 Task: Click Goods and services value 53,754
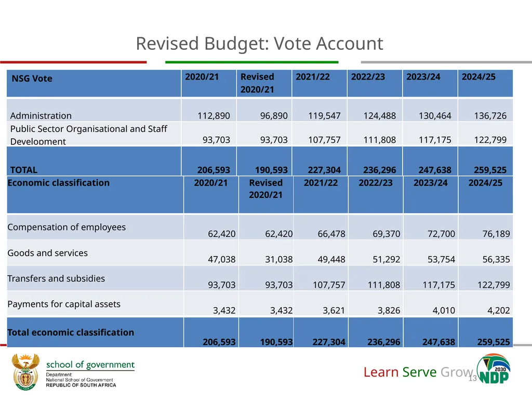pos(441,259)
